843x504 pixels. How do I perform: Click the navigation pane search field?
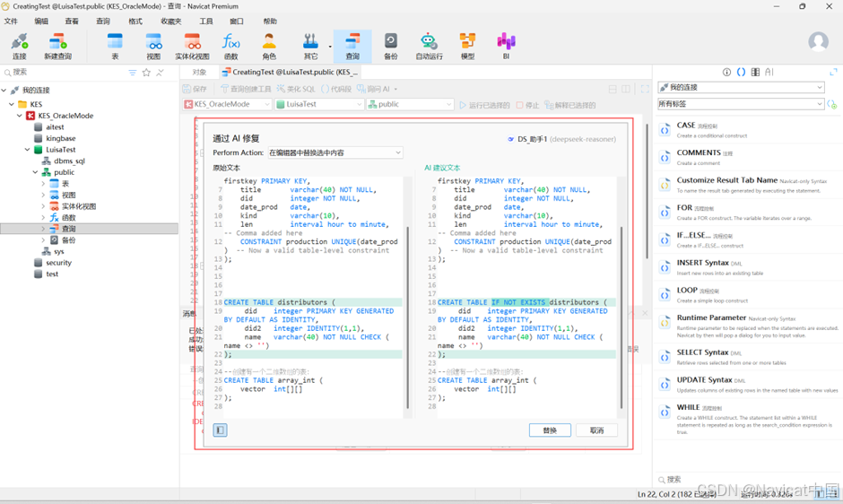point(65,72)
